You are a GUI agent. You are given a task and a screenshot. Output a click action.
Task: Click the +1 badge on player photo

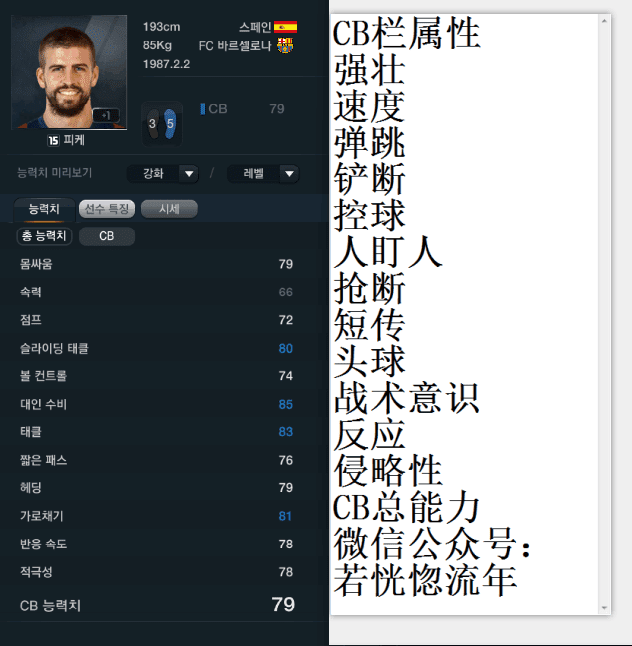pyautogui.click(x=106, y=115)
